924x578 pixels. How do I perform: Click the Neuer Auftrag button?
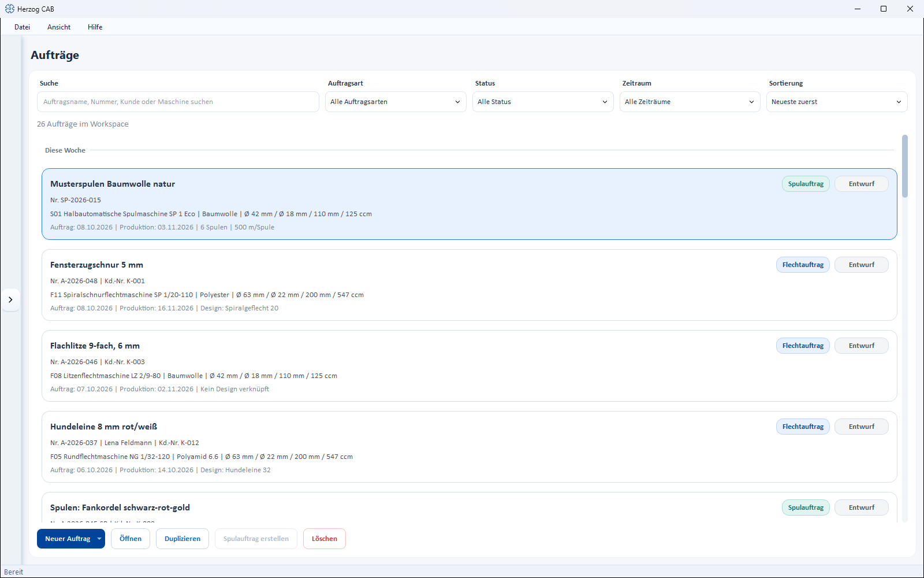(x=66, y=539)
